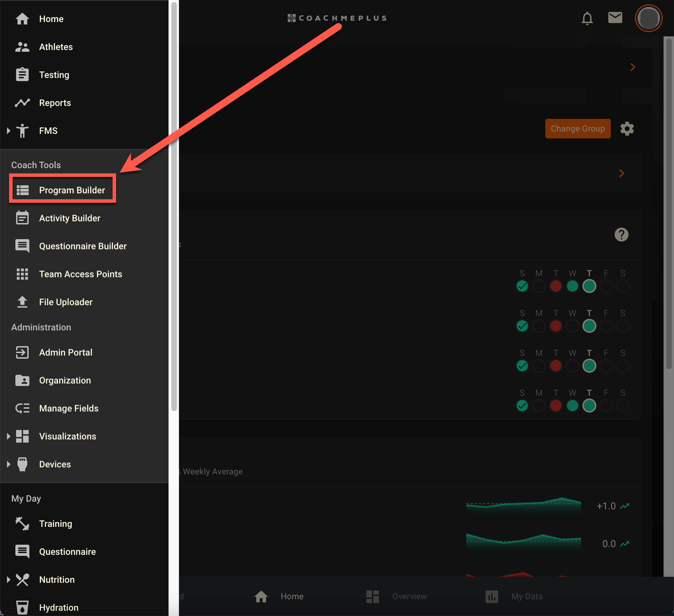
Task: Click the user profile avatar
Action: (648, 18)
